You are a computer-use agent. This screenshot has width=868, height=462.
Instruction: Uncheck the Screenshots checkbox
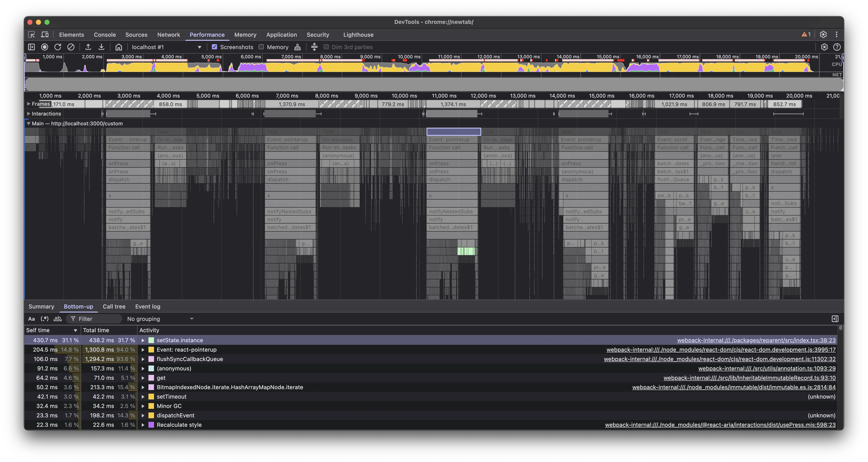pos(214,47)
